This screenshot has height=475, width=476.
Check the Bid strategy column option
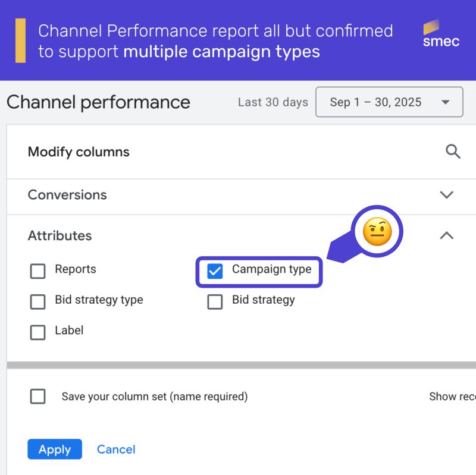coord(215,301)
